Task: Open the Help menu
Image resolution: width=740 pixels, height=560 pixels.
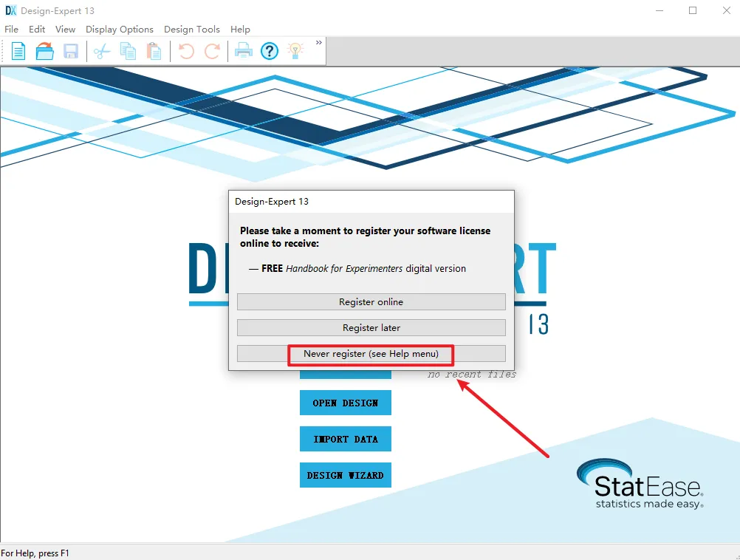Action: pos(240,30)
